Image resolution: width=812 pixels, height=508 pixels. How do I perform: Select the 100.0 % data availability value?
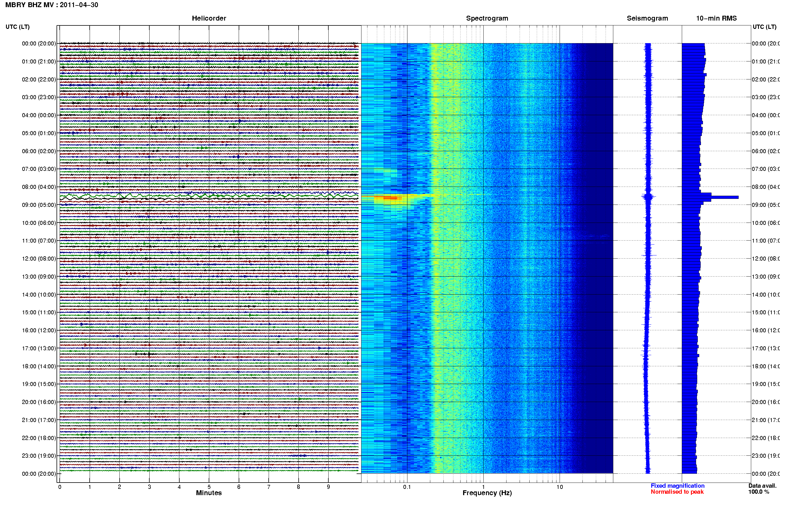click(759, 492)
